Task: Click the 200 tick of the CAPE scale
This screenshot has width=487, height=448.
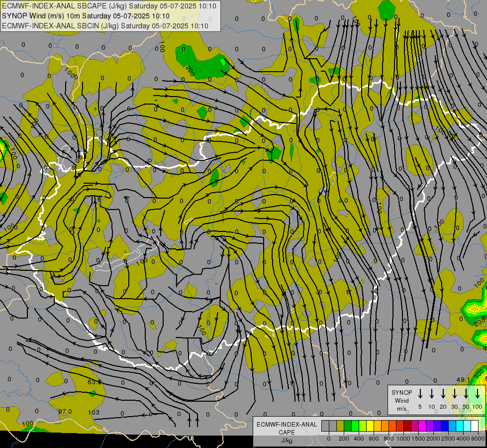Action: [344, 439]
